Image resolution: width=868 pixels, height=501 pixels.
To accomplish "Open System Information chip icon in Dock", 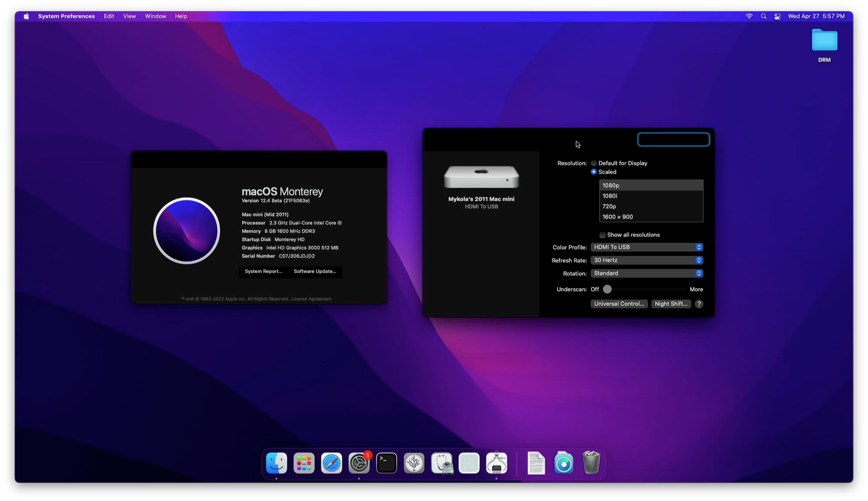I will coord(496,463).
